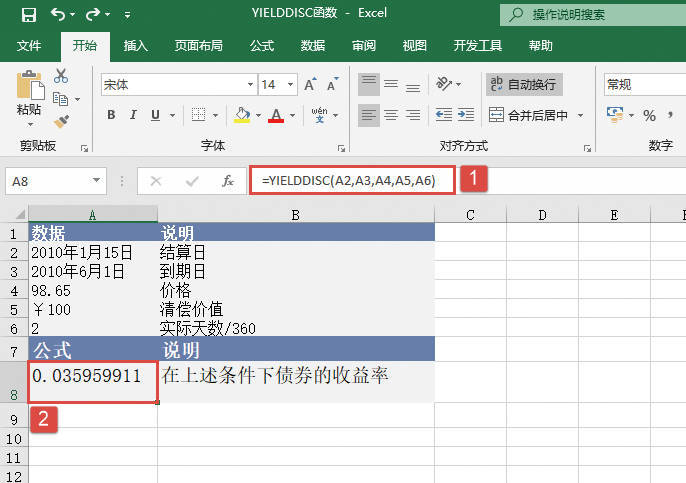Viewport: 686px width, 483px height.
Task: Click the Format Painter brush icon
Action: pos(61,121)
